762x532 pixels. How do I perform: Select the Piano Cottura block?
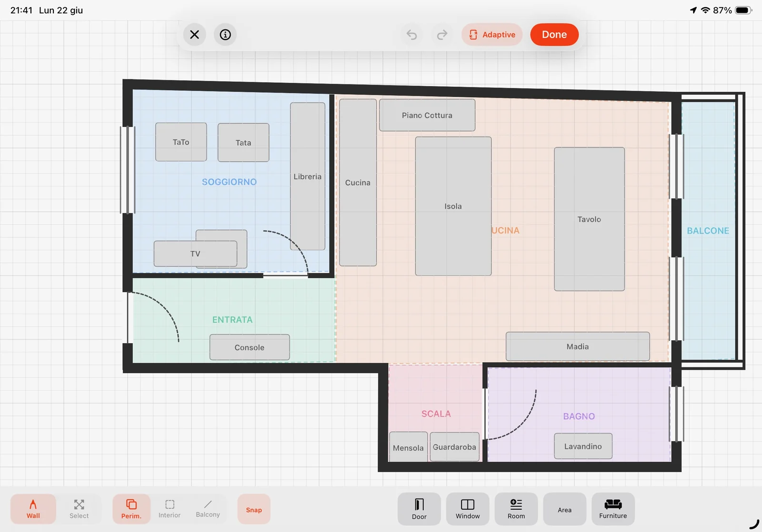pos(427,115)
